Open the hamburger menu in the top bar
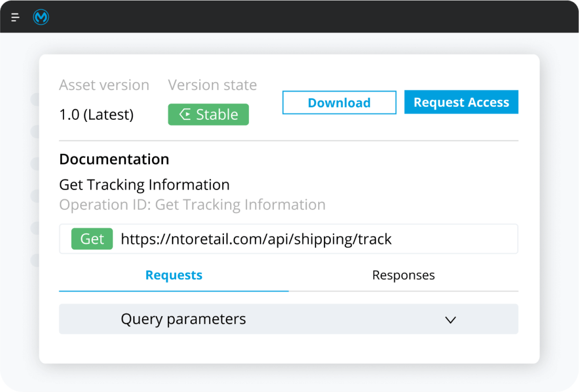The width and height of the screenshot is (579, 392). 15,17
